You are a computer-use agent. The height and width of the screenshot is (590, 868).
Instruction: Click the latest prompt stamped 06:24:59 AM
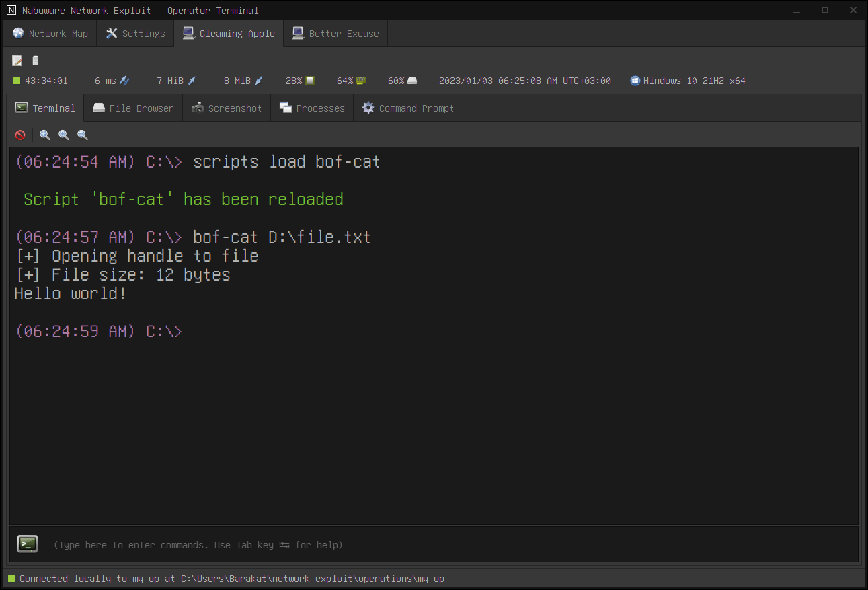98,332
